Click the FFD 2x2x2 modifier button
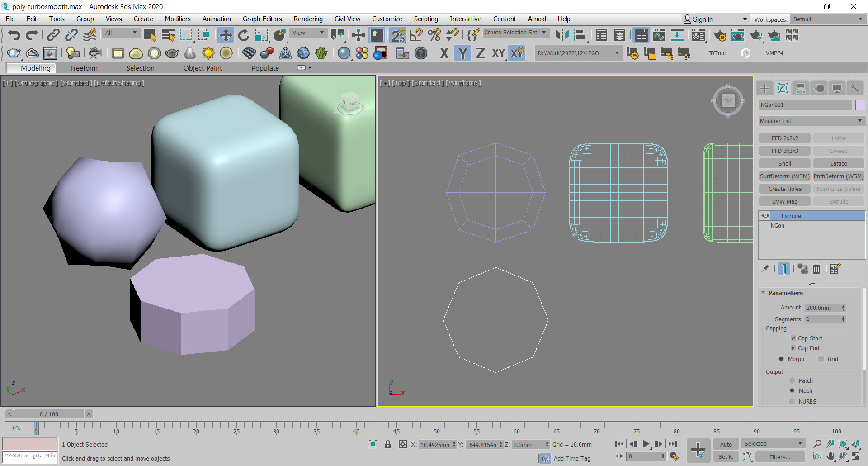Screen dimensions: 868x466 coord(785,138)
